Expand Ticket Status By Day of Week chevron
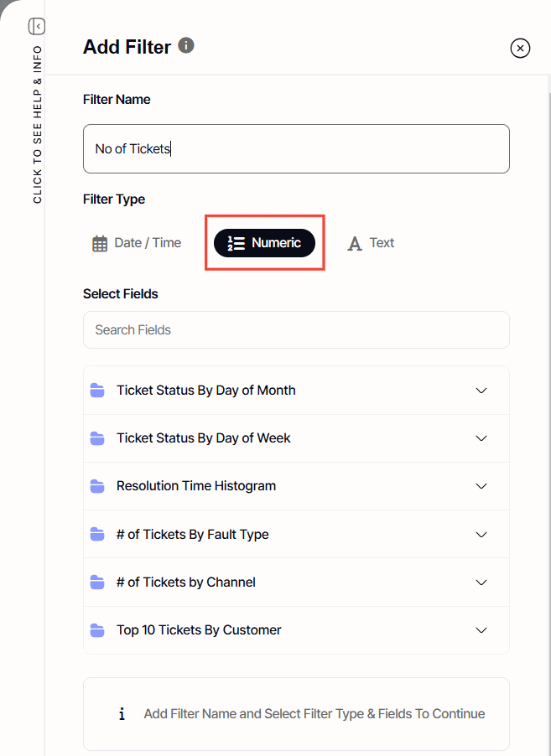This screenshot has width=551, height=756. pyautogui.click(x=481, y=438)
